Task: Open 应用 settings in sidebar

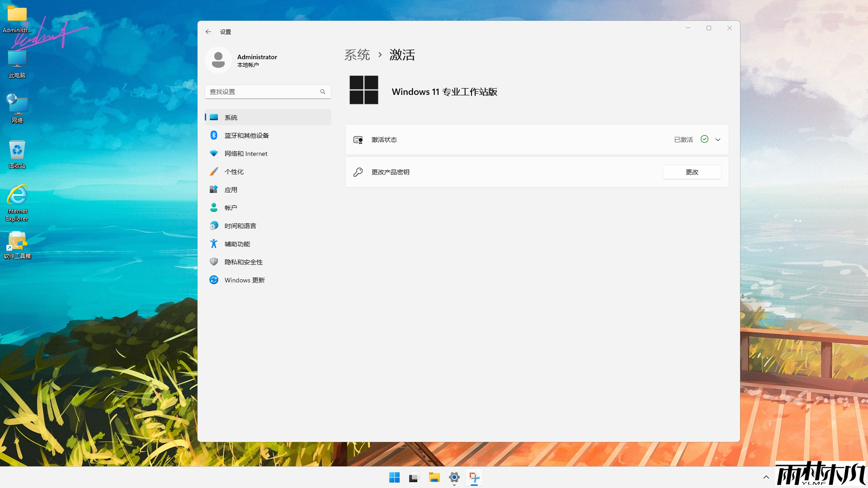Action: (231, 189)
